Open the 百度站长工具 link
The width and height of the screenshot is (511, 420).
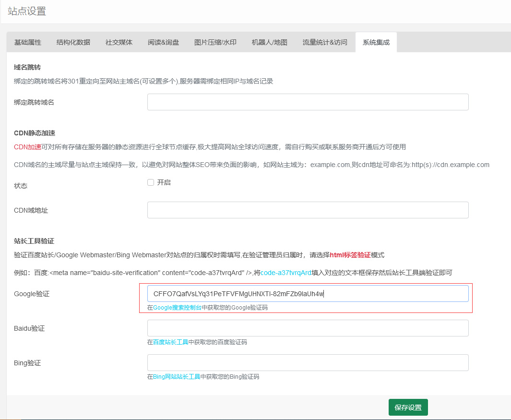point(170,342)
